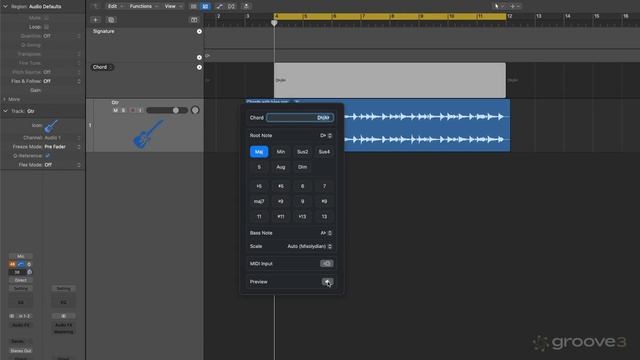The image size is (640, 360).
Task: Click the Gtr track volume slider
Action: pos(167,110)
